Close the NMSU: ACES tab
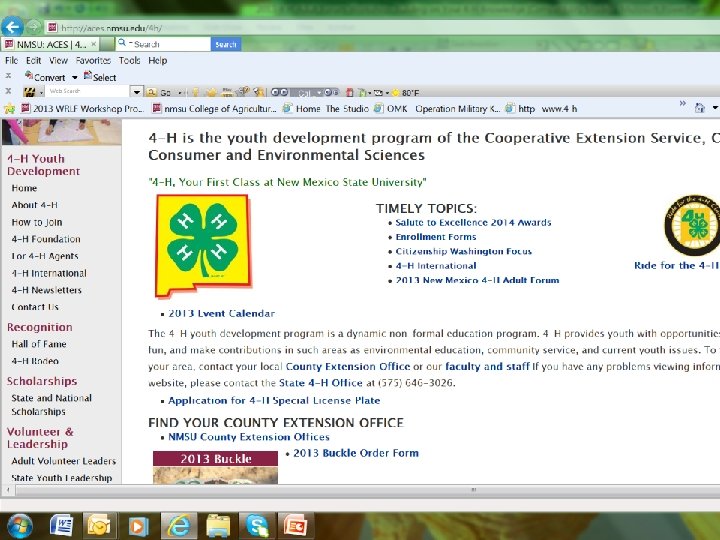Viewport: 720px width, 540px height. [x=93, y=44]
